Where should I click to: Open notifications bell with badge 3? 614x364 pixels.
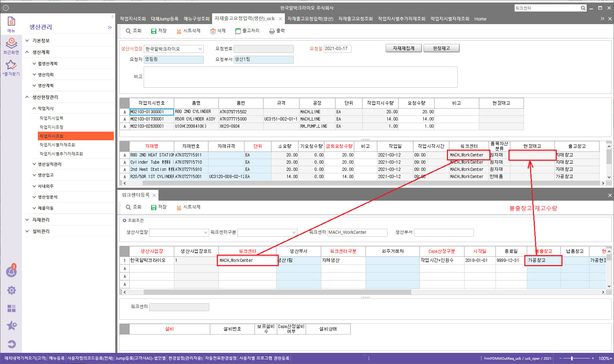(x=12, y=272)
